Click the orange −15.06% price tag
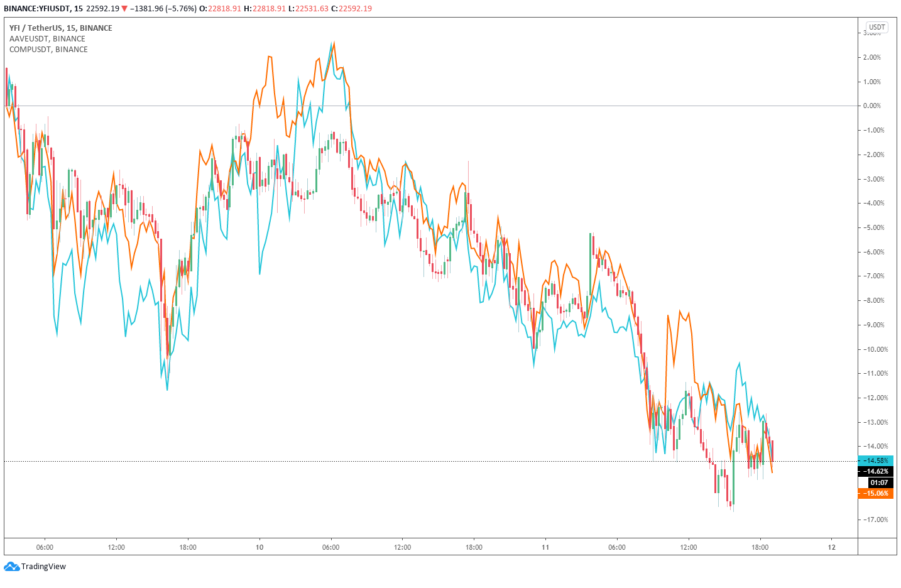901x588 pixels. [875, 493]
